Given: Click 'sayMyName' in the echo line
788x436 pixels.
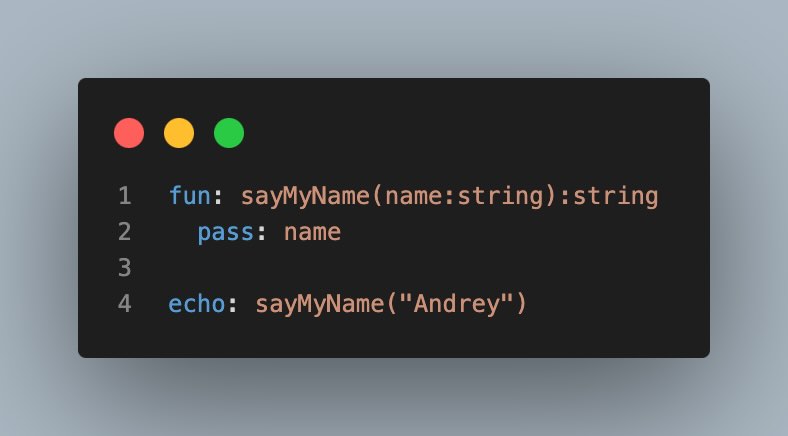Looking at the screenshot, I should pos(320,305).
